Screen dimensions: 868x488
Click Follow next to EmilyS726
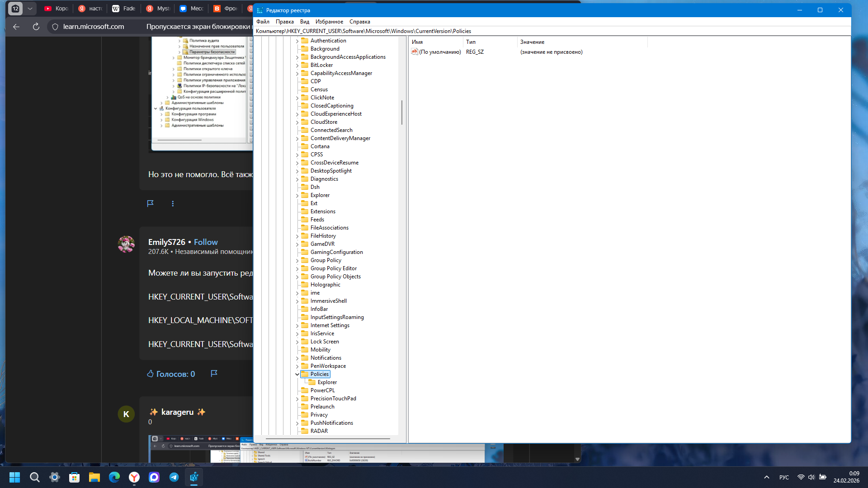click(x=206, y=242)
